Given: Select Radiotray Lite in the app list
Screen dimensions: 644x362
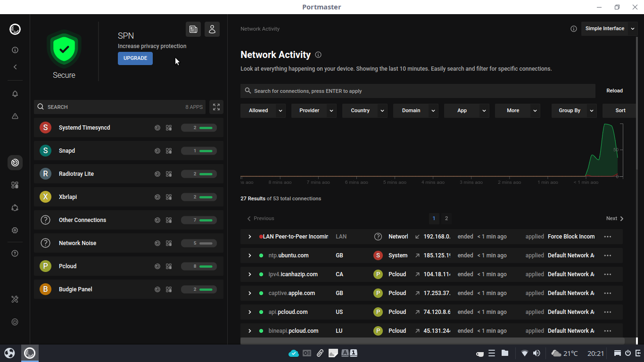Looking at the screenshot, I should 76,174.
